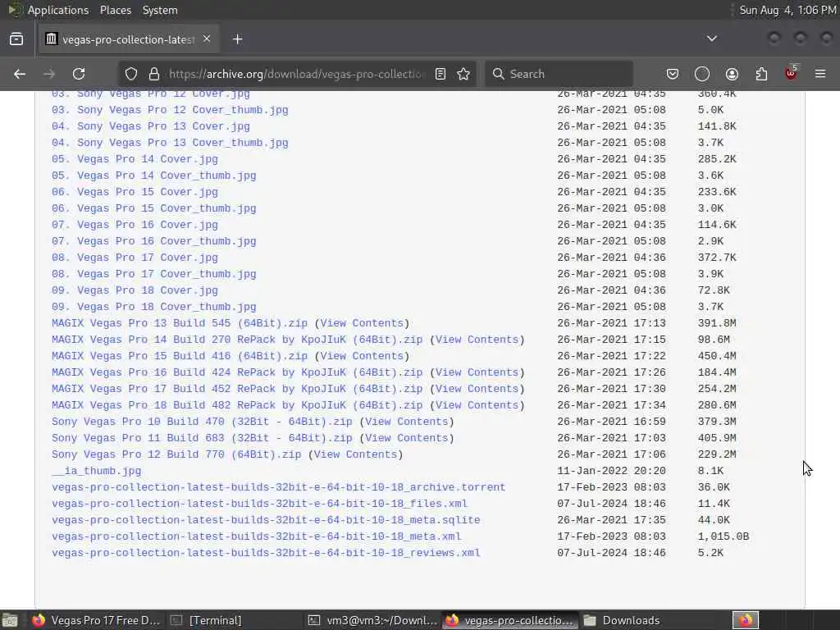Expand the list all tabs dropdown
Viewport: 840px width, 630px height.
click(x=712, y=39)
